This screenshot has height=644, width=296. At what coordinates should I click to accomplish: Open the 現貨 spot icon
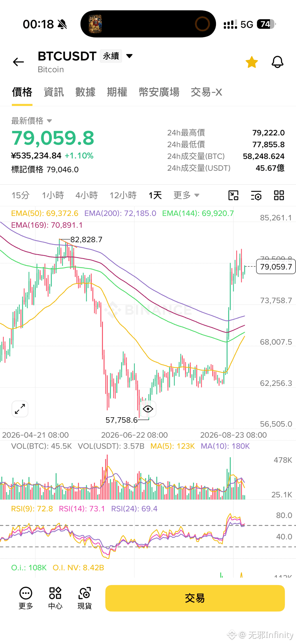pos(85,598)
